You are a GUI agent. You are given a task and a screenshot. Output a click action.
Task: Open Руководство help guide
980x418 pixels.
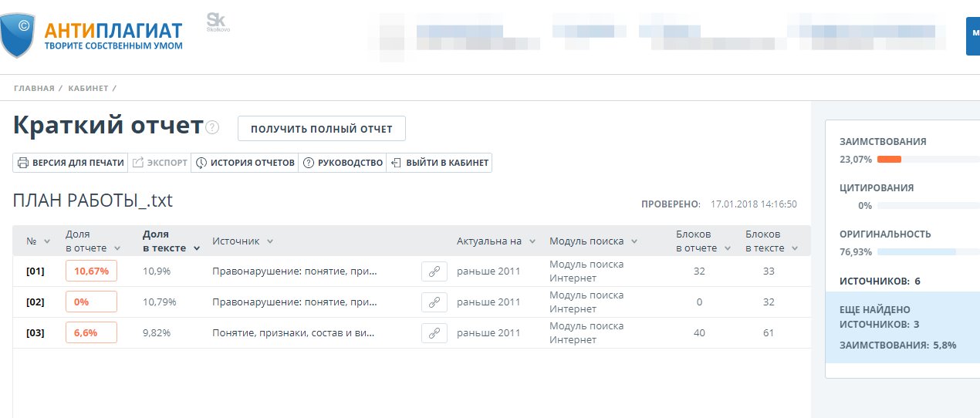(343, 163)
